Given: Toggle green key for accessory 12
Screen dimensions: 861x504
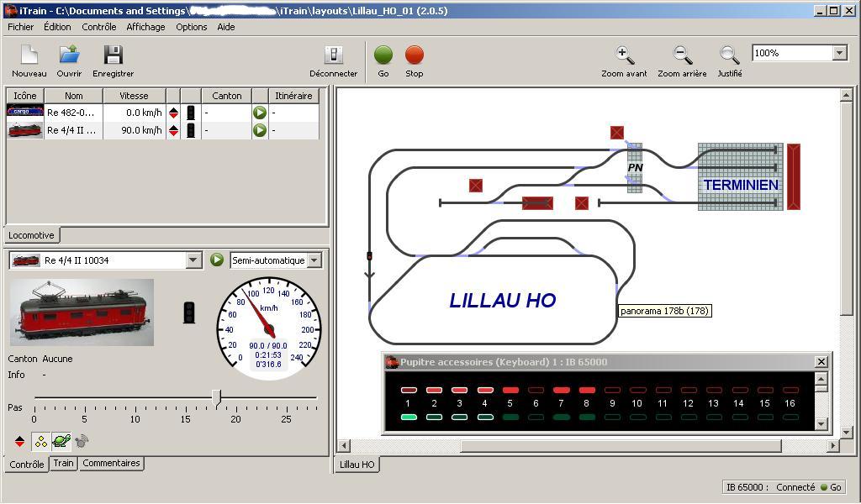Looking at the screenshot, I should coord(689,417).
